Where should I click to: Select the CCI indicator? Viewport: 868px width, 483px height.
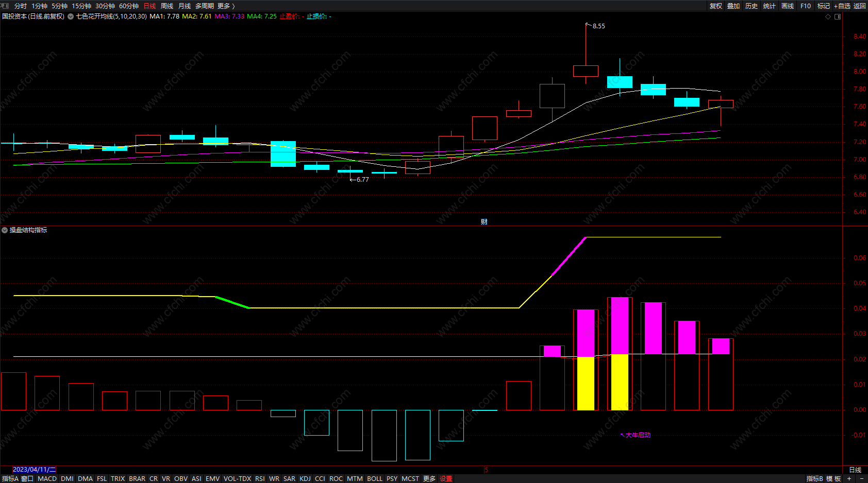click(x=320, y=478)
